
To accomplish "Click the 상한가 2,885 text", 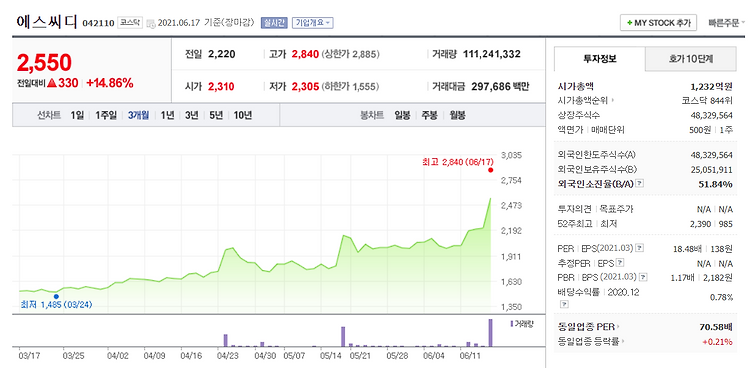I will pos(351,54).
